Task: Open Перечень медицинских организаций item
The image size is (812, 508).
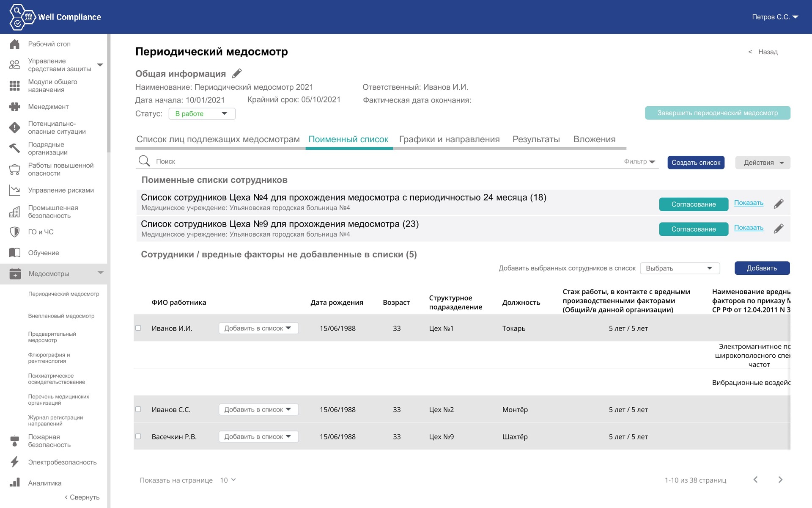Action: (x=59, y=400)
